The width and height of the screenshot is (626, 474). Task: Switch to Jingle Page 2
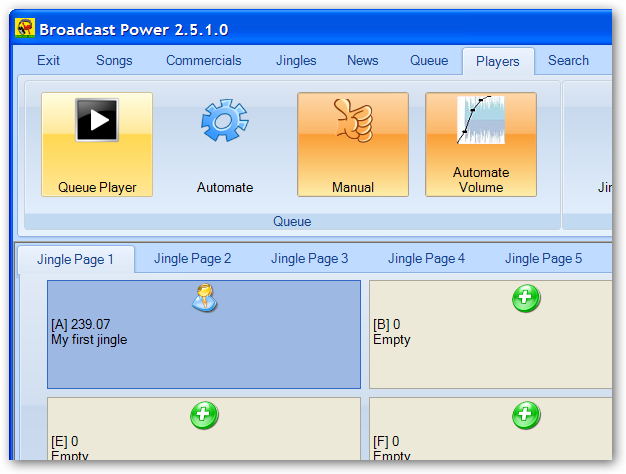click(192, 258)
